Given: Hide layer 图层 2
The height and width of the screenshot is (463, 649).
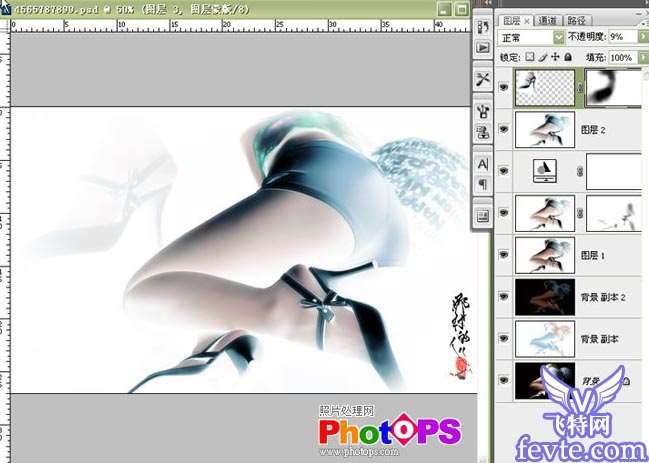Looking at the screenshot, I should [504, 129].
